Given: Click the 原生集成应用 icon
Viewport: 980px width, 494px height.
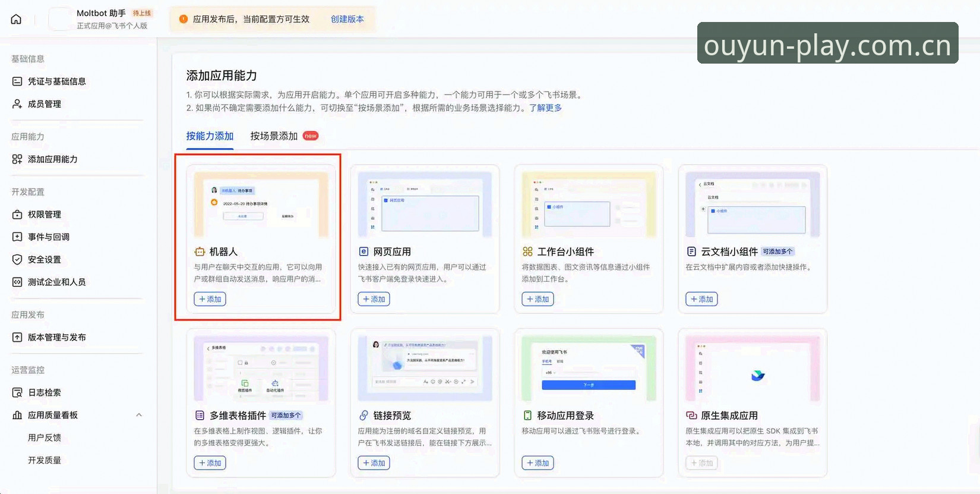Looking at the screenshot, I should coord(691,416).
